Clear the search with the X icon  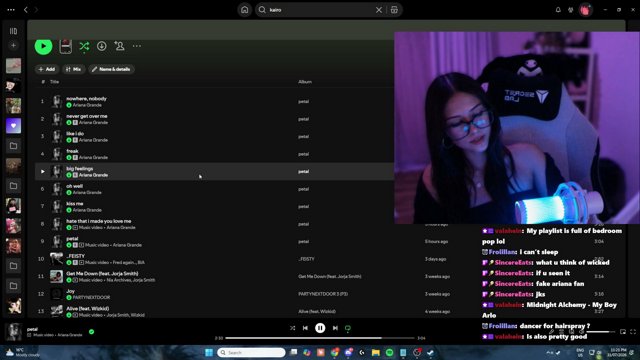pyautogui.click(x=379, y=10)
